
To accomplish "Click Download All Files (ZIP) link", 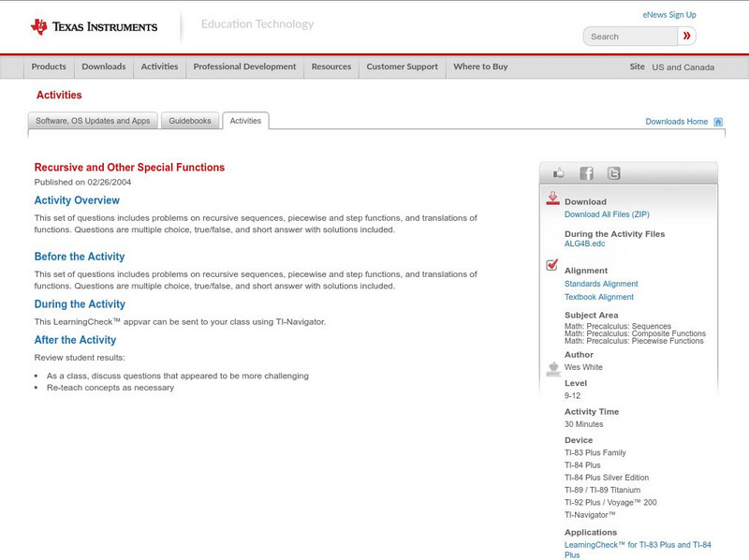I will (607, 214).
